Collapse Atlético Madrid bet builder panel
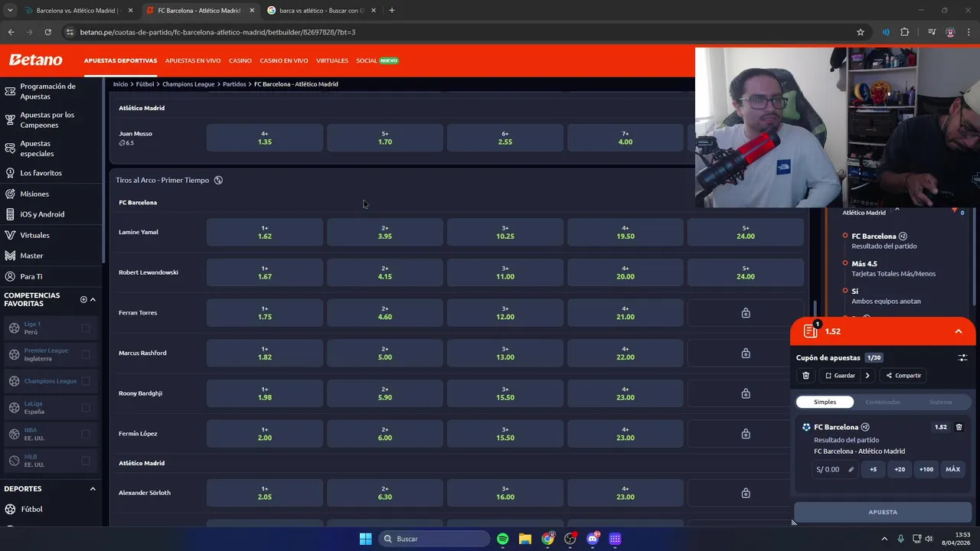Screen dimensions: 980x551 [897, 209]
